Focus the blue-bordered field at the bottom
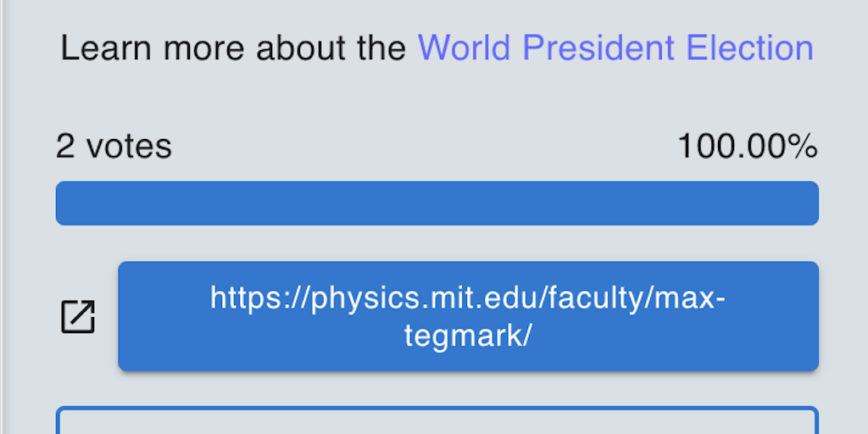868x434 pixels. 437,421
